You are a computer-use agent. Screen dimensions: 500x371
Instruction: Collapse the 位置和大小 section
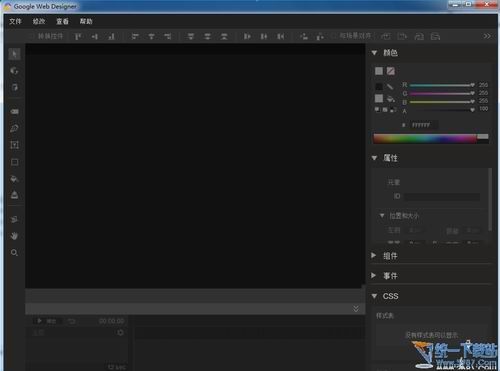tap(382, 216)
